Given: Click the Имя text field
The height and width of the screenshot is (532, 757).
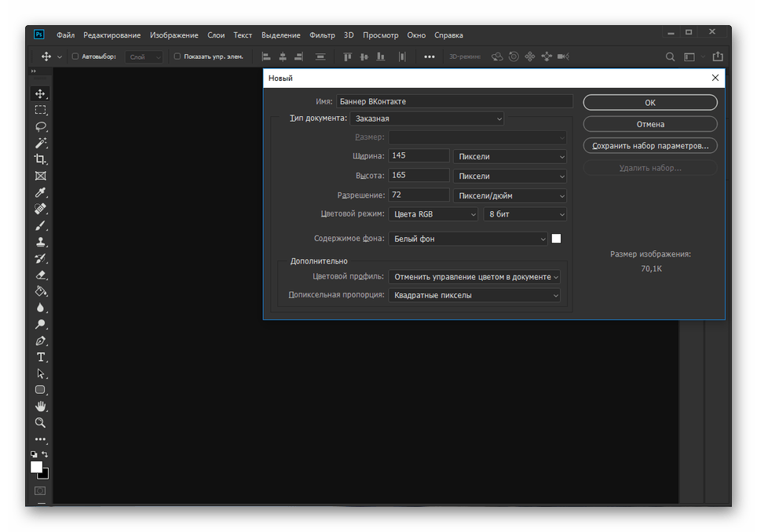Looking at the screenshot, I should click(x=454, y=101).
